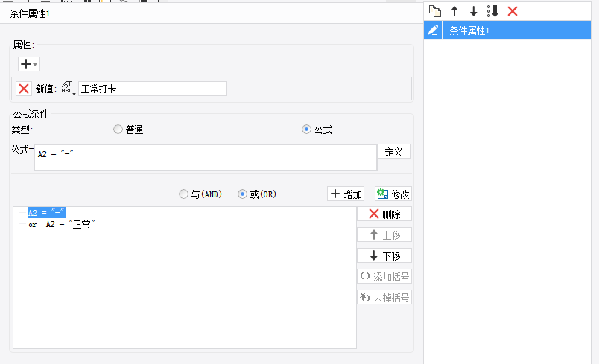Open the ABC value type dropdown

(69, 89)
